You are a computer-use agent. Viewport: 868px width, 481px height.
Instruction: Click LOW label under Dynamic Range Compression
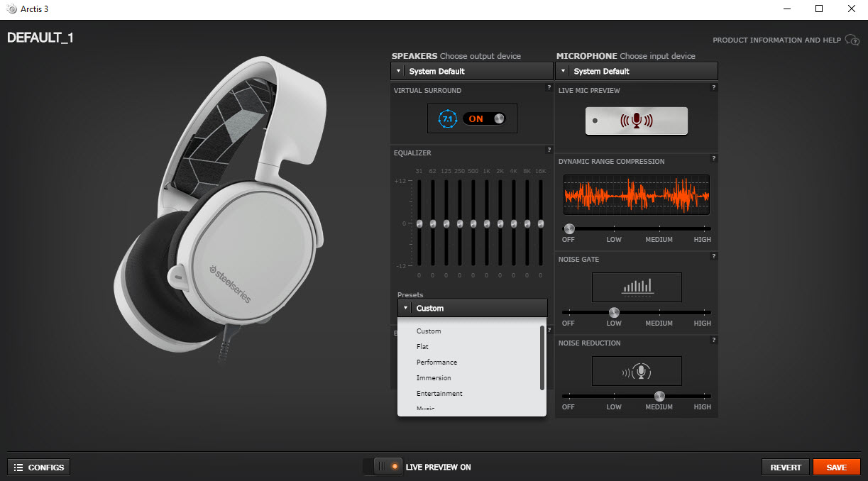click(x=614, y=239)
